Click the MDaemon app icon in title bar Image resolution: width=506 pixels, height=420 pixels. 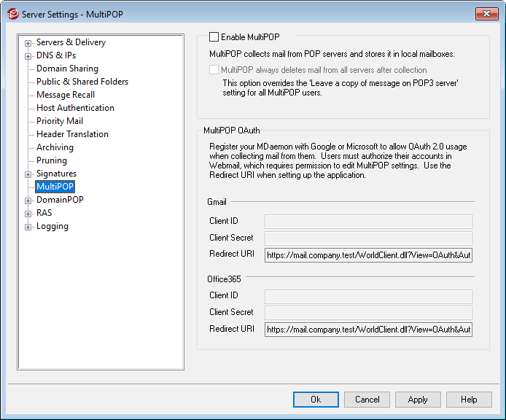pyautogui.click(x=12, y=14)
